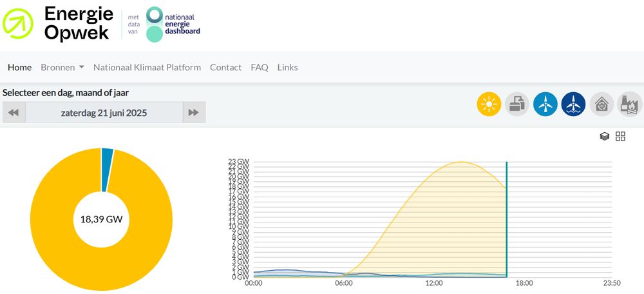
Task: Go to the previous day with rewind arrows
Action: click(14, 112)
